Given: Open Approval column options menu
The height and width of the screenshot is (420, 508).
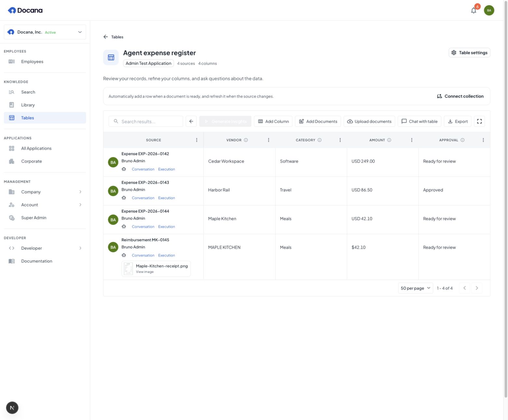Looking at the screenshot, I should pyautogui.click(x=483, y=140).
